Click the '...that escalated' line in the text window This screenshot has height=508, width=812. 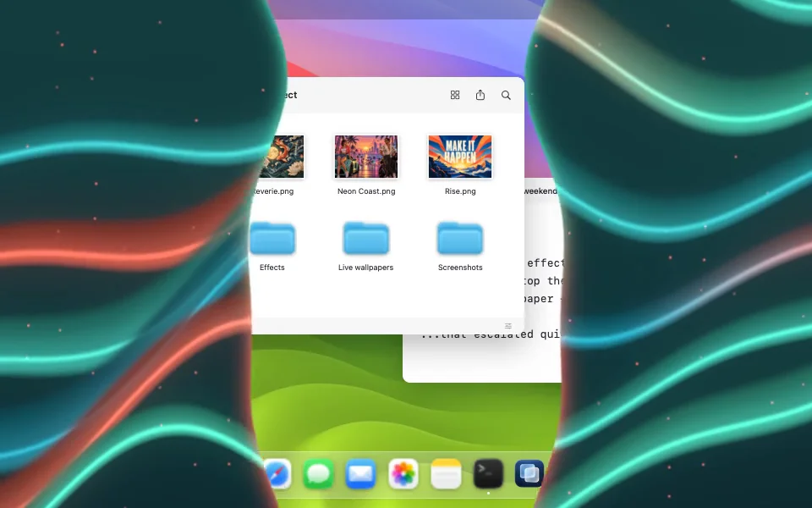click(491, 334)
